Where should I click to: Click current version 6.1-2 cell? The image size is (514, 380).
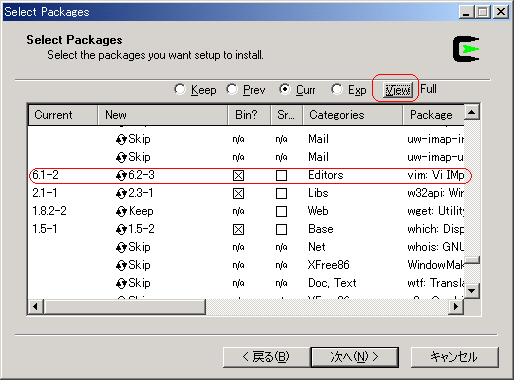click(x=45, y=175)
